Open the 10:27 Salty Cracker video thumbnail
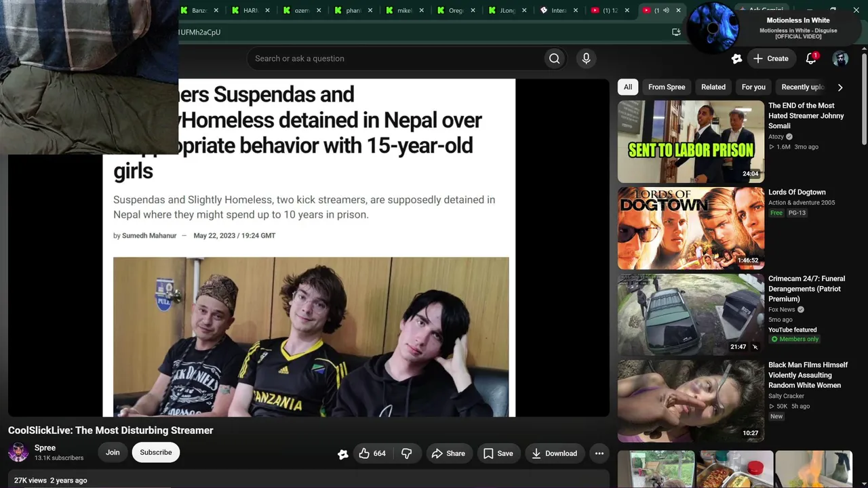Viewport: 868px width, 488px height. click(690, 401)
